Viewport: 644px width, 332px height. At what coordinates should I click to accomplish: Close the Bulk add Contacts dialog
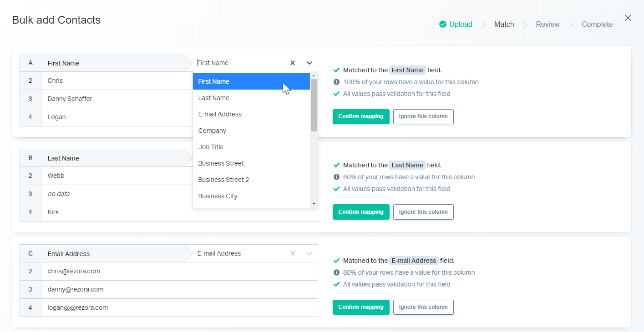pyautogui.click(x=628, y=18)
